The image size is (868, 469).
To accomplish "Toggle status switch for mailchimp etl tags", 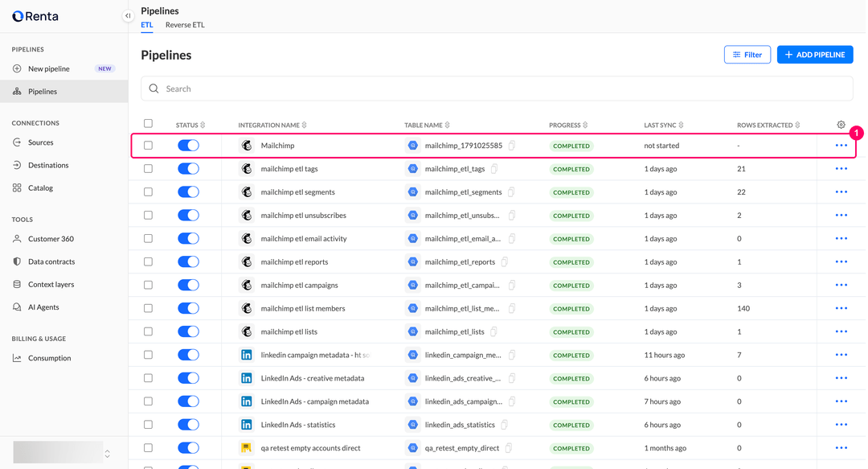I will (188, 168).
